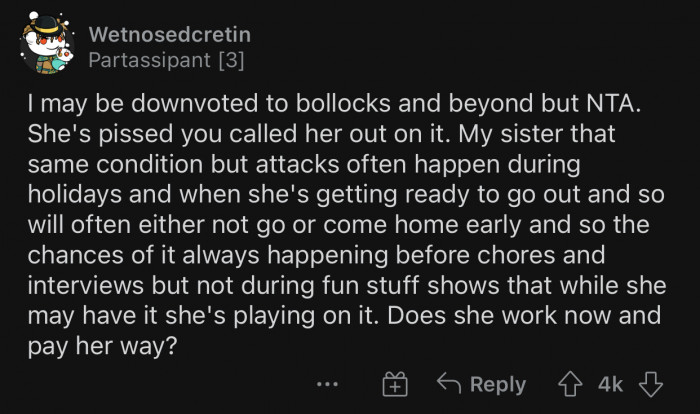The image size is (700, 414).
Task: Click the curved reply arrow icon
Action: click(449, 384)
